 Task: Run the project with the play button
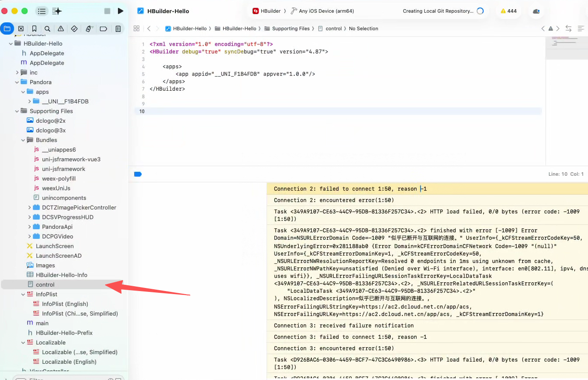(x=121, y=11)
